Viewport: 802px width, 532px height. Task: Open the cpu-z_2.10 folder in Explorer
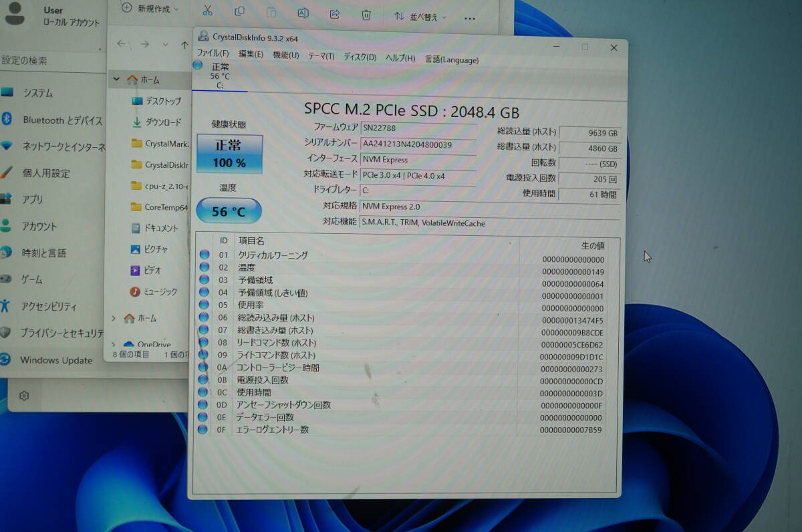point(160,186)
